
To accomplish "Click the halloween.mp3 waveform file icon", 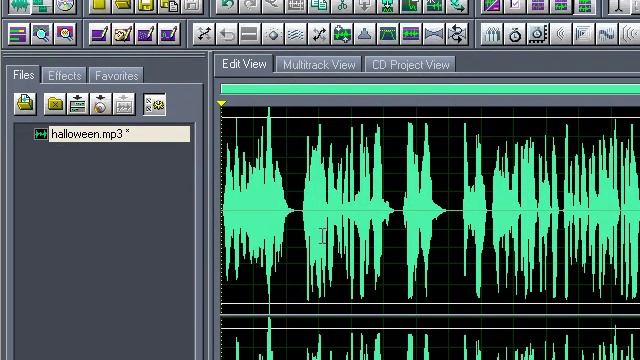I will click(x=40, y=134).
